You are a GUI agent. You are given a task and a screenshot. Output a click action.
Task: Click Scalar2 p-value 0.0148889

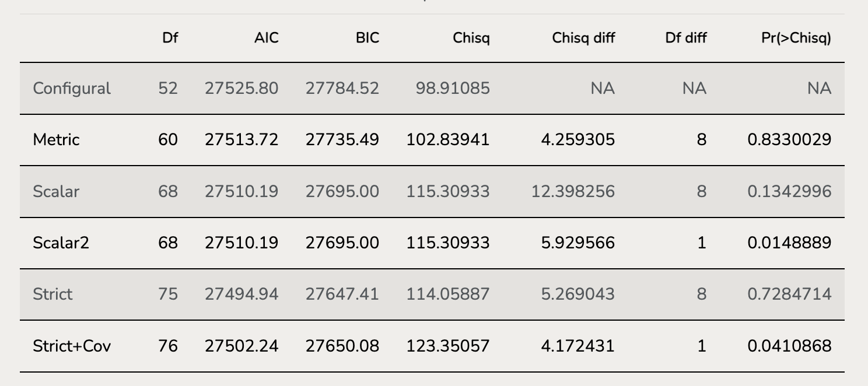(789, 243)
